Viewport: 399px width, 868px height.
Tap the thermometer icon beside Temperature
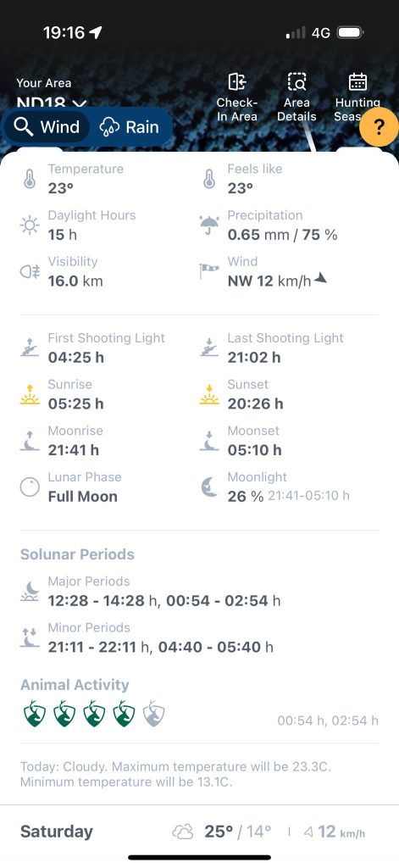(30, 180)
